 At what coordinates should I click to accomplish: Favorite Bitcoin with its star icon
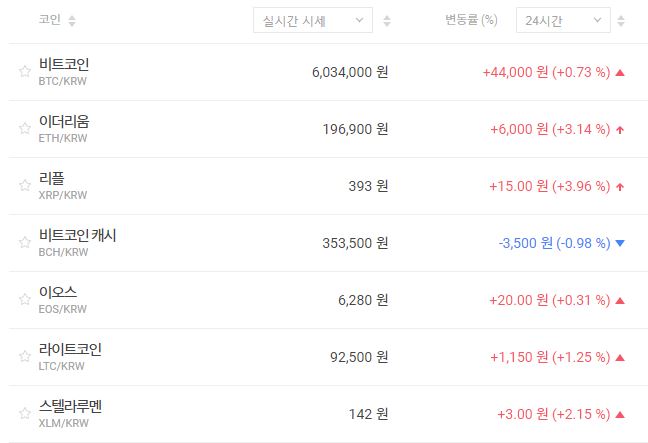pyautogui.click(x=25, y=71)
